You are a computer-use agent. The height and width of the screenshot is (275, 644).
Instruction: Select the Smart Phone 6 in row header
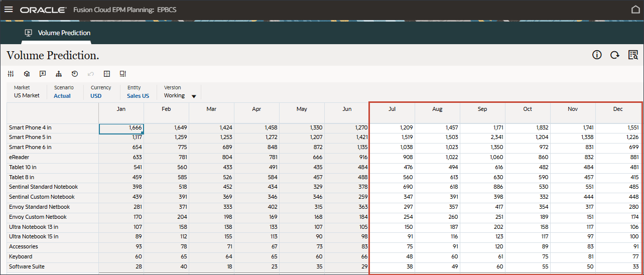coord(53,147)
